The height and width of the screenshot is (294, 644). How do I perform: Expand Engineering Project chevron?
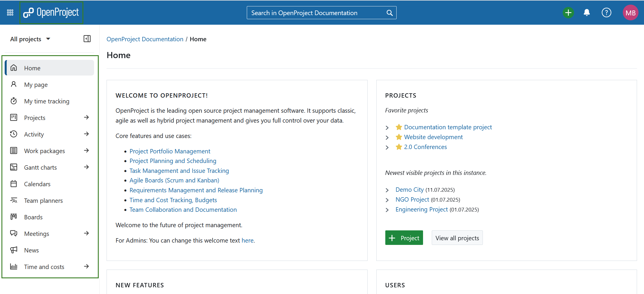pyautogui.click(x=387, y=210)
